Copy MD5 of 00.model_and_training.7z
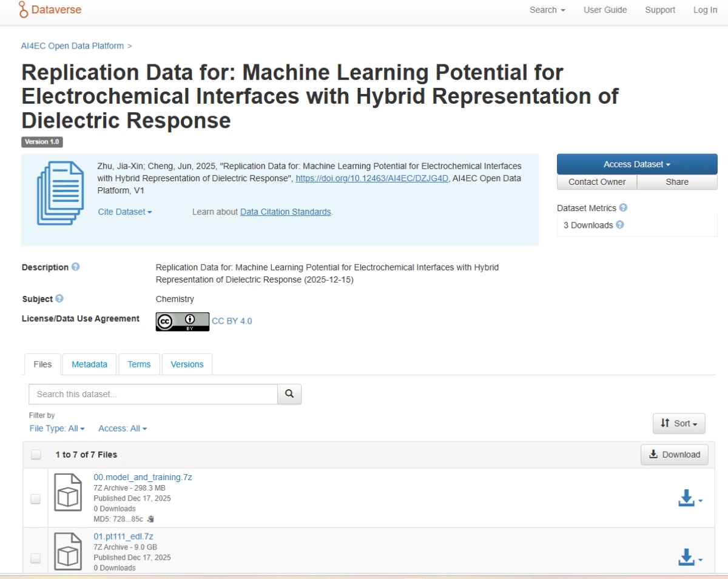The width and height of the screenshot is (728, 579). click(151, 519)
